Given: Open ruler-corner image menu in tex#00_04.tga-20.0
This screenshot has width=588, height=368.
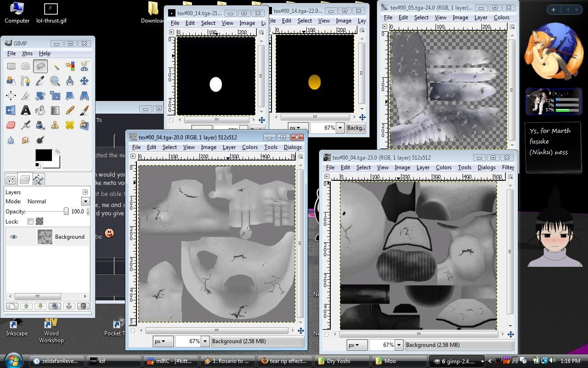Looking at the screenshot, I should 133,156.
